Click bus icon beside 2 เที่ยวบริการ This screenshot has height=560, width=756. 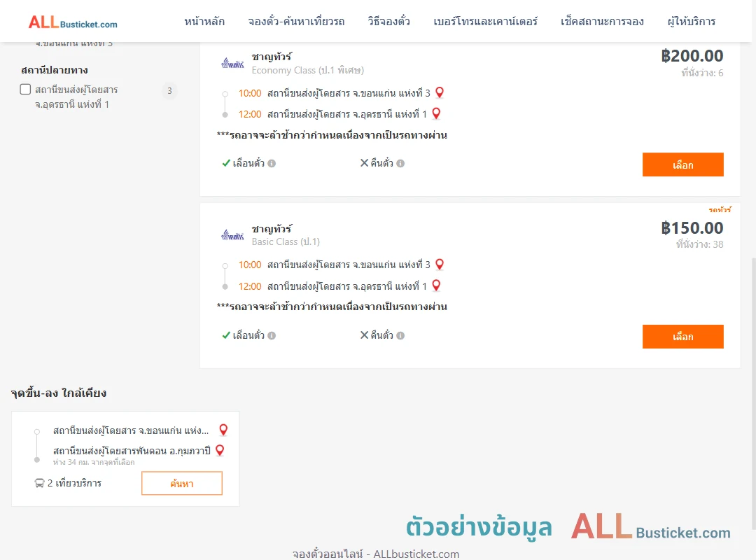[39, 483]
